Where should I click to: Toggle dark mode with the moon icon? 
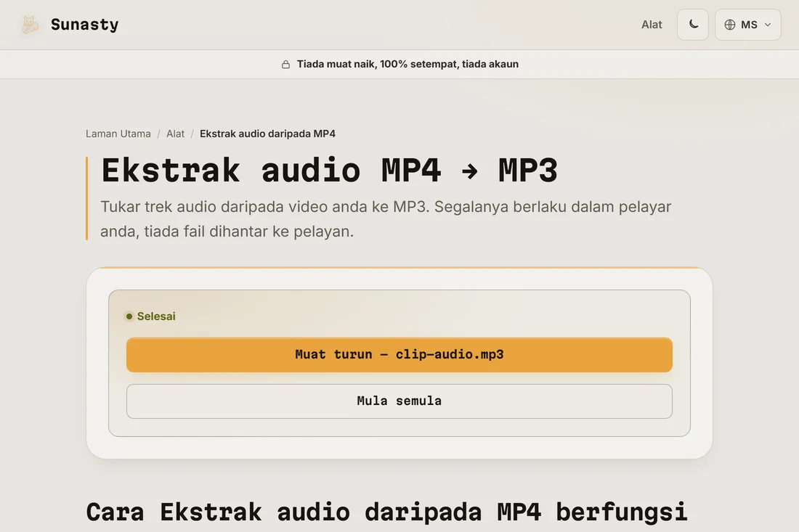pos(692,25)
